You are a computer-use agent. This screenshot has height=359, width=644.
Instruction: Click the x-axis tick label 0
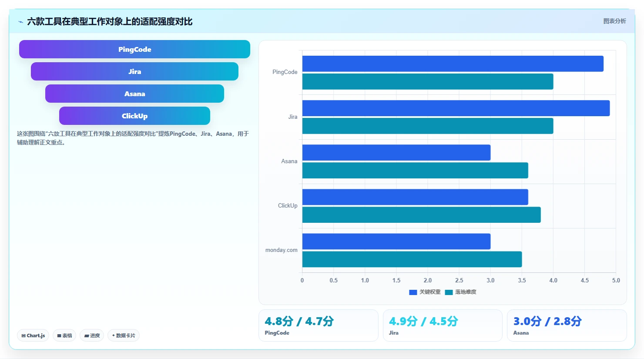pyautogui.click(x=302, y=281)
